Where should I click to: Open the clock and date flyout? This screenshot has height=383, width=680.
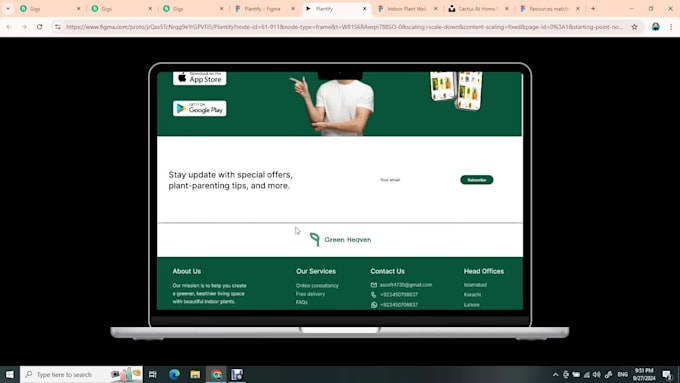[644, 374]
